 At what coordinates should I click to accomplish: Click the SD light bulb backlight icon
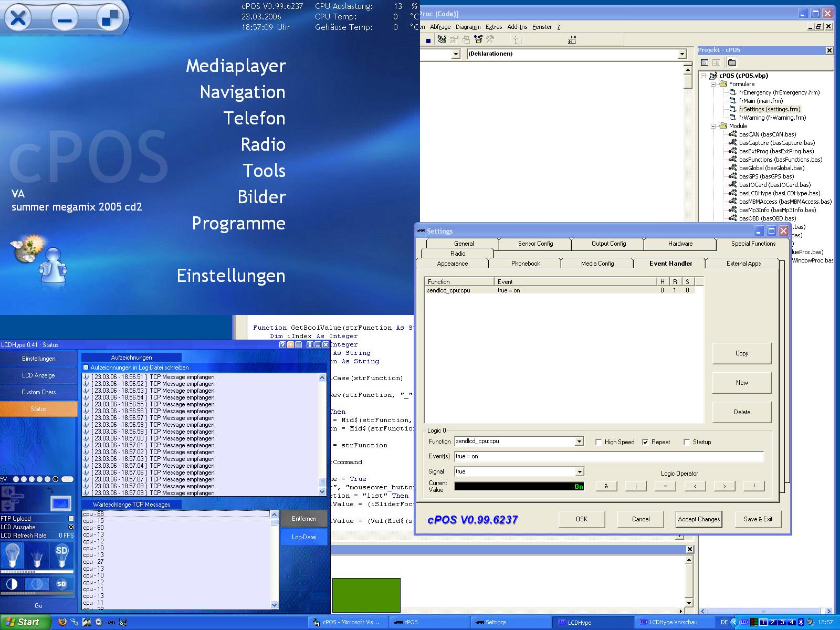pos(61,555)
